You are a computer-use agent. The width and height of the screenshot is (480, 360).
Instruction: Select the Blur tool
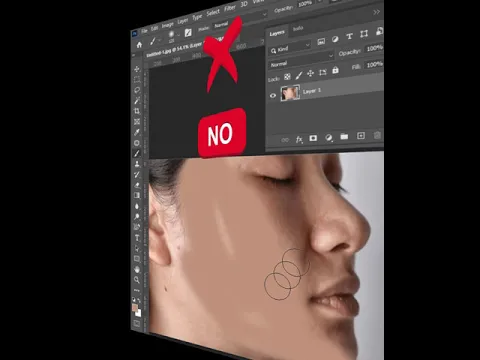pos(137,206)
